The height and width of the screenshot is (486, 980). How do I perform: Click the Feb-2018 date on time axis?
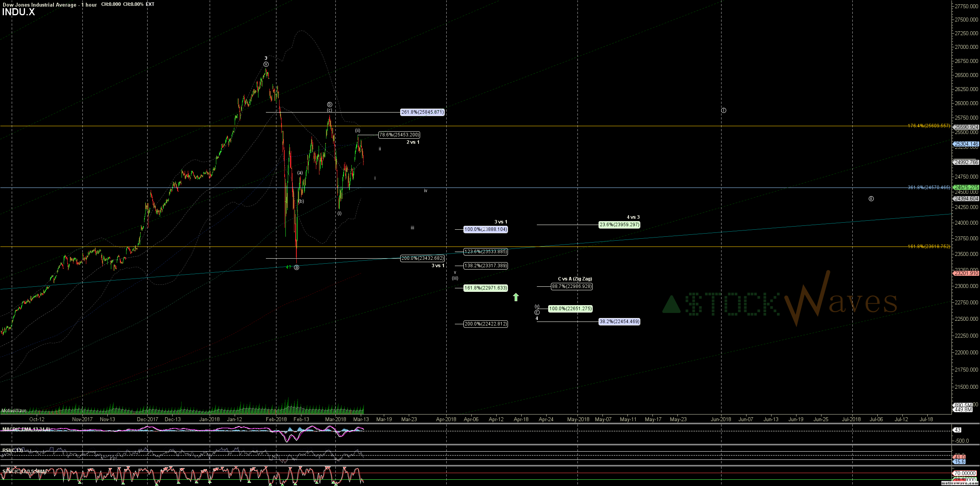pyautogui.click(x=276, y=419)
